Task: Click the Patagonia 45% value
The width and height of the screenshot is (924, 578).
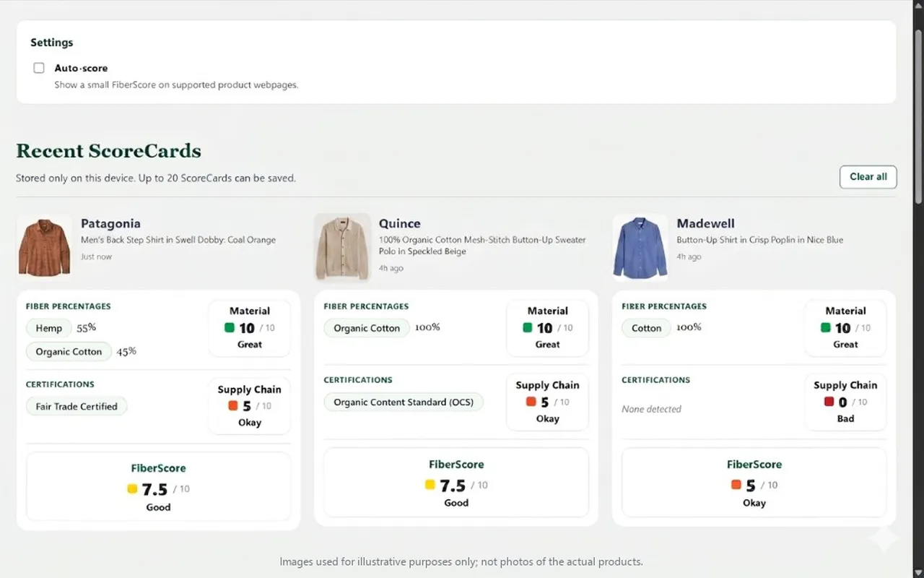Action: point(126,351)
